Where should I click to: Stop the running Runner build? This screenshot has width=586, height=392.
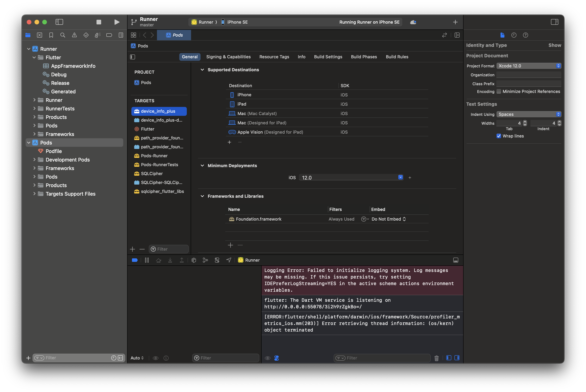[99, 22]
